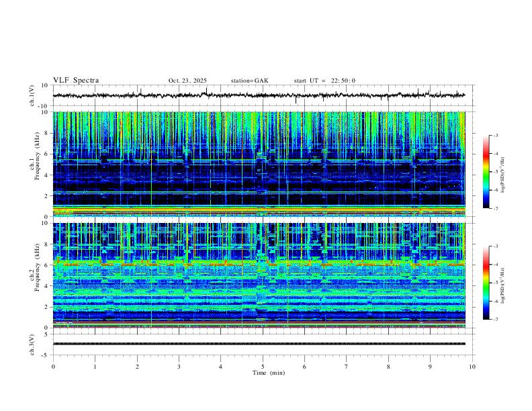
Task: Click the "2" tick on Time axis
Action: [137, 367]
